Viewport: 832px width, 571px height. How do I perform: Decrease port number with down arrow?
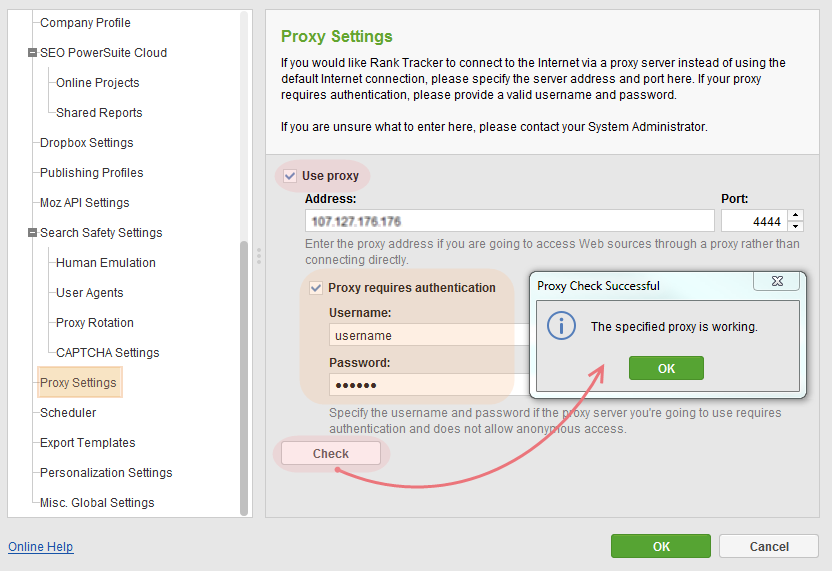pos(795,227)
